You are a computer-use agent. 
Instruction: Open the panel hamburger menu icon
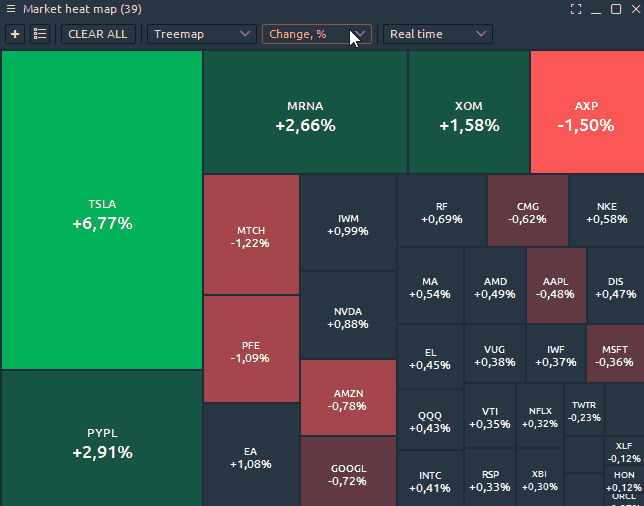[11, 9]
